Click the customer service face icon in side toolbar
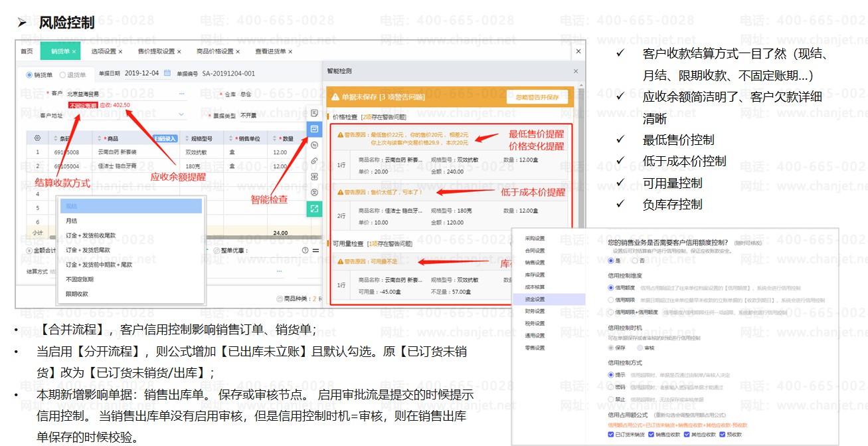This screenshot has width=868, height=446. [x=314, y=192]
